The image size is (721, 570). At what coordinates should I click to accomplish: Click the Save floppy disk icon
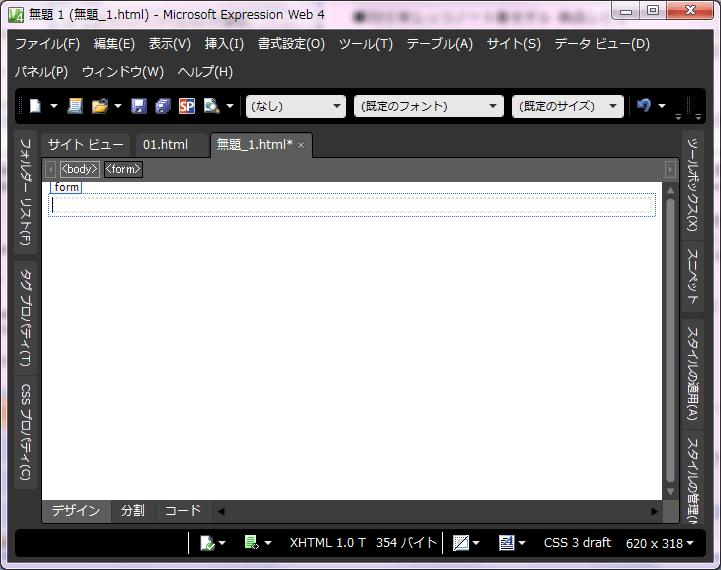pyautogui.click(x=139, y=106)
